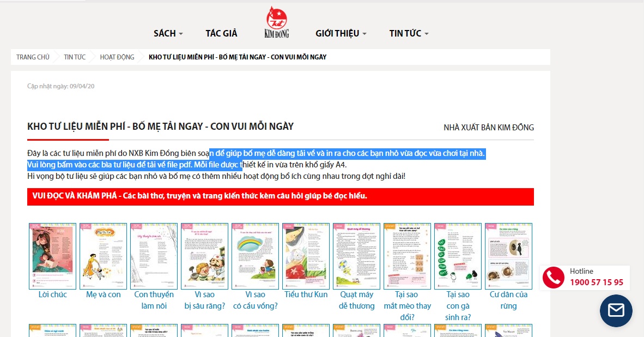Click the Vì sao có cầu vồng? link

[255, 300]
